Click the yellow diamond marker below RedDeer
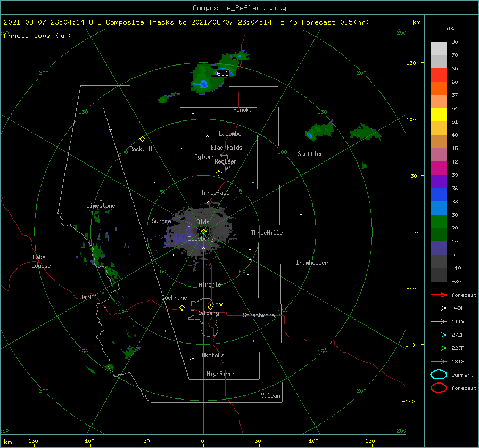Viewport: 479px width, 448px height. (219, 173)
